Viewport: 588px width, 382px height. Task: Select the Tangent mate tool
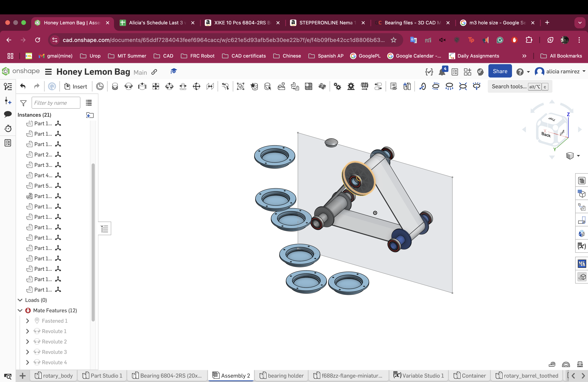pyautogui.click(x=225, y=86)
